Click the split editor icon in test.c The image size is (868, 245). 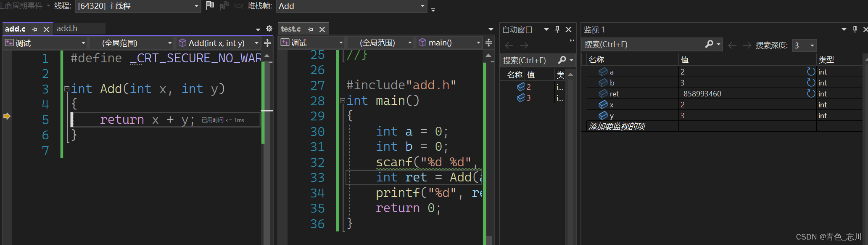pyautogui.click(x=489, y=43)
